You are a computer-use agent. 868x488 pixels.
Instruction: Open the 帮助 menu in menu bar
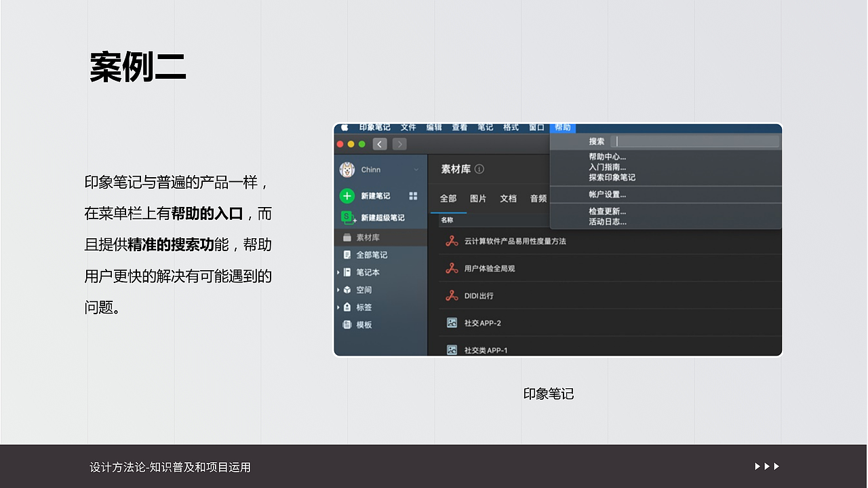point(562,128)
